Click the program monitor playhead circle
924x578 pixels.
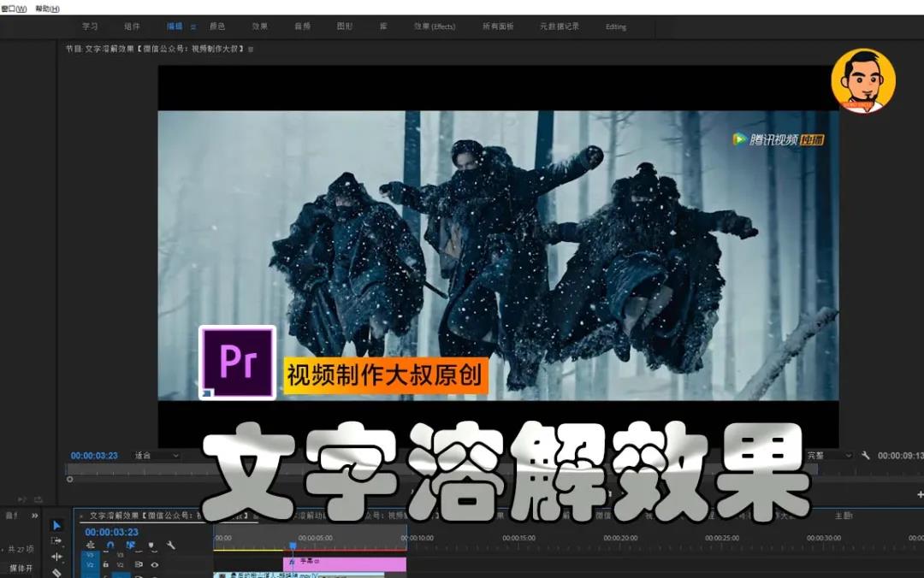pyautogui.click(x=69, y=480)
